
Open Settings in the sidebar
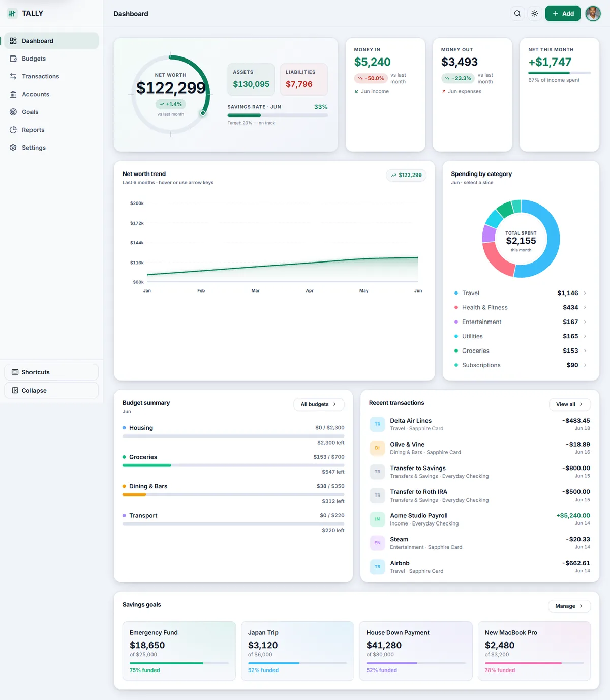51,148
